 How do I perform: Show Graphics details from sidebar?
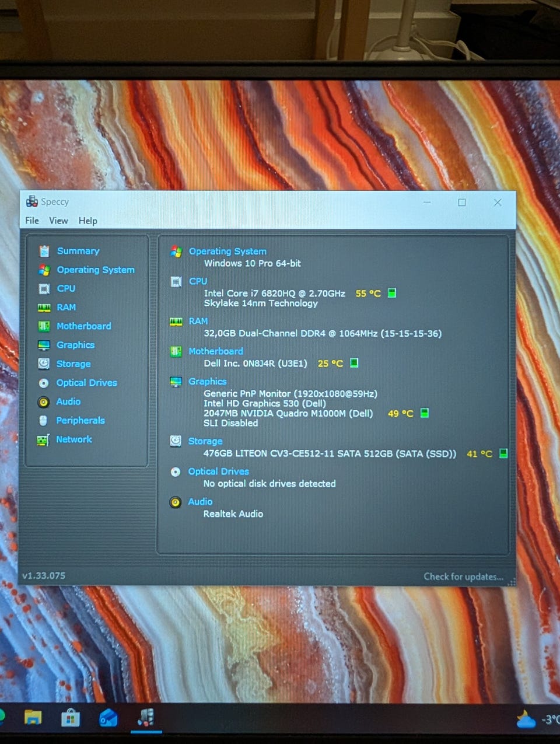point(75,345)
